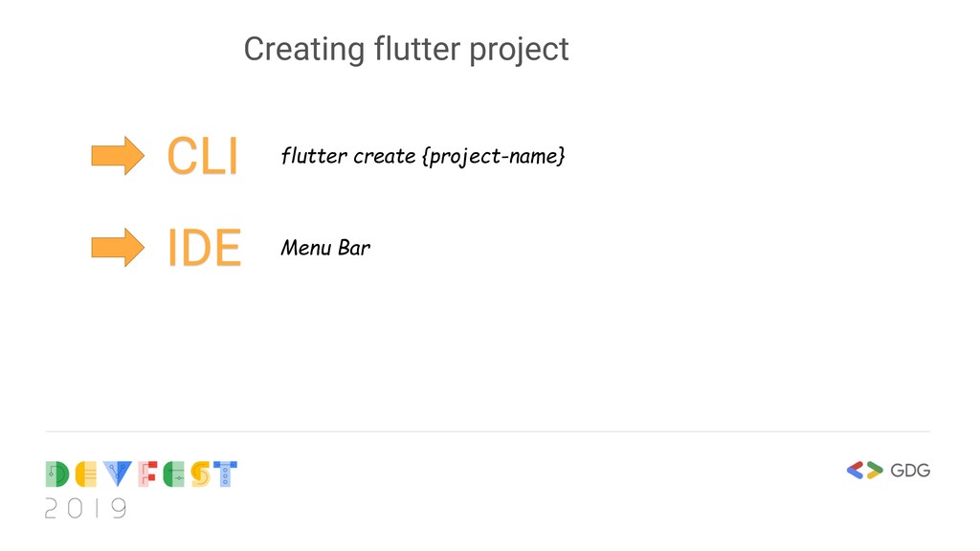The width and height of the screenshot is (980, 551).
Task: Select the orange IDE heading
Action: 204,249
